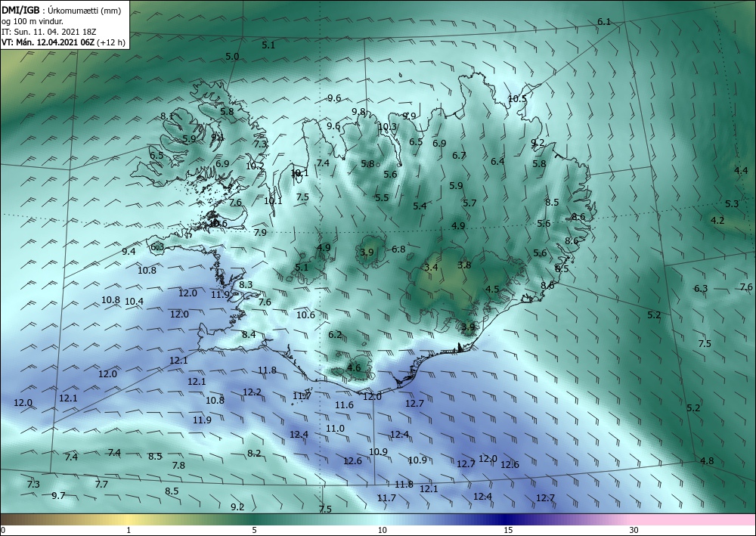Click the 10.3 value on the map
Screen dimensions: 756x536
click(387, 127)
